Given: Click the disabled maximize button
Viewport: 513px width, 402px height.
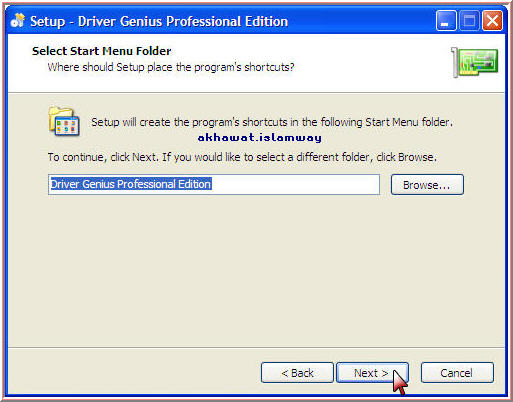Looking at the screenshot, I should pos(469,21).
